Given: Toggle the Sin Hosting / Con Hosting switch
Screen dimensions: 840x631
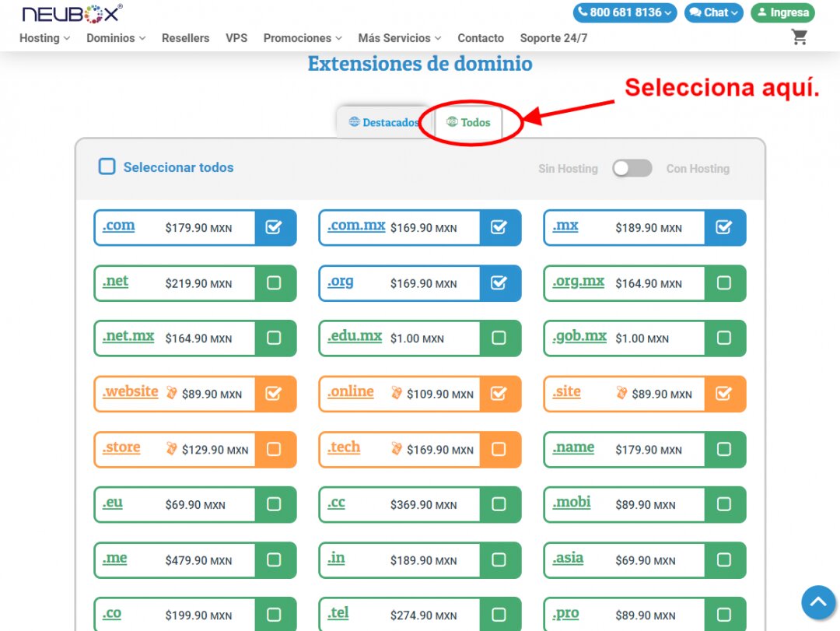Looking at the screenshot, I should pos(632,168).
